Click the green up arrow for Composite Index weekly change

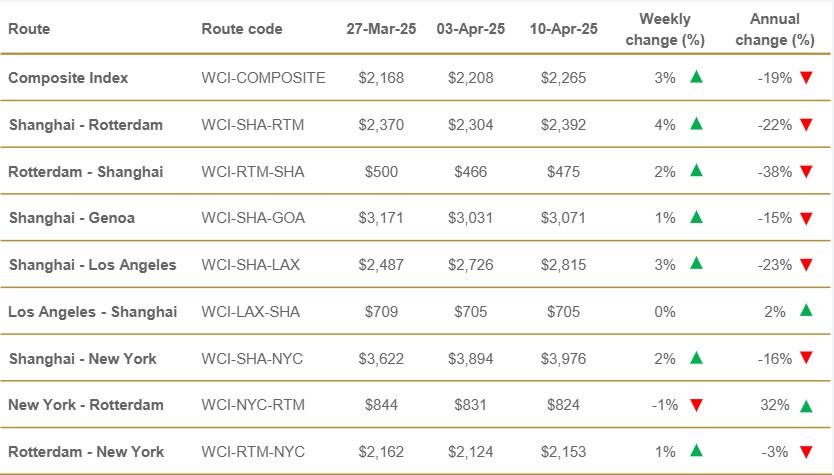[x=697, y=77]
